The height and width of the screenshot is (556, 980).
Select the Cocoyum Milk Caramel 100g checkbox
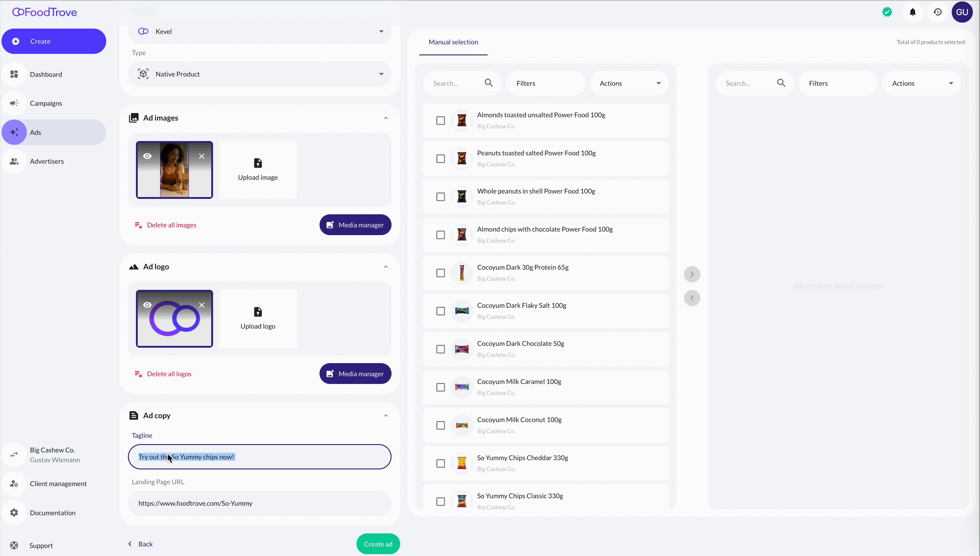pyautogui.click(x=440, y=387)
